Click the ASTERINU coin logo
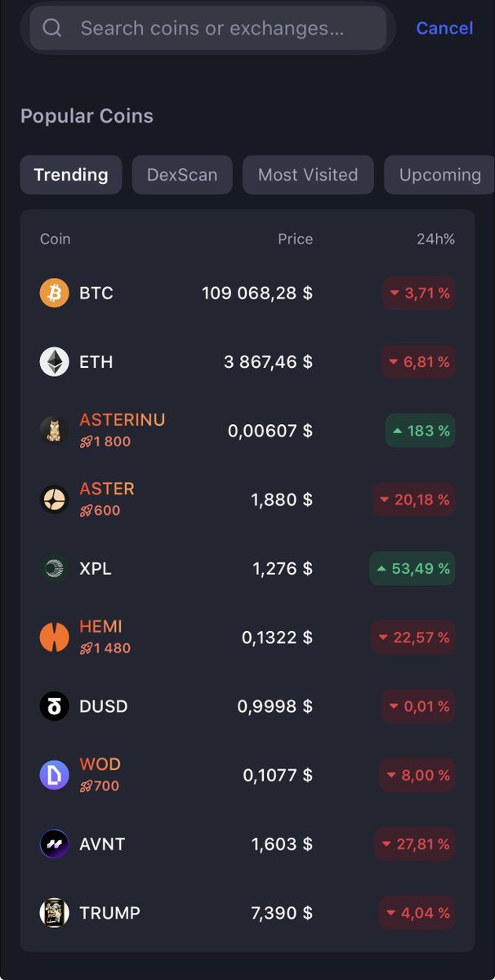 tap(55, 430)
